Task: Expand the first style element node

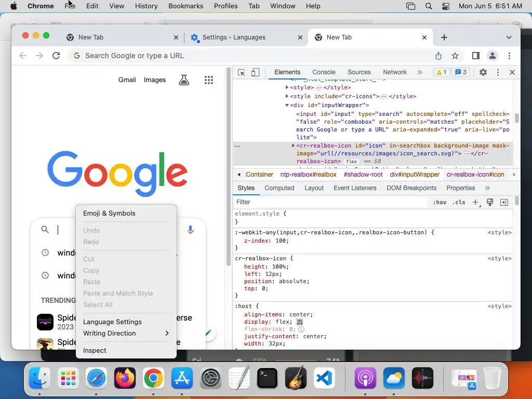Action: (x=287, y=87)
